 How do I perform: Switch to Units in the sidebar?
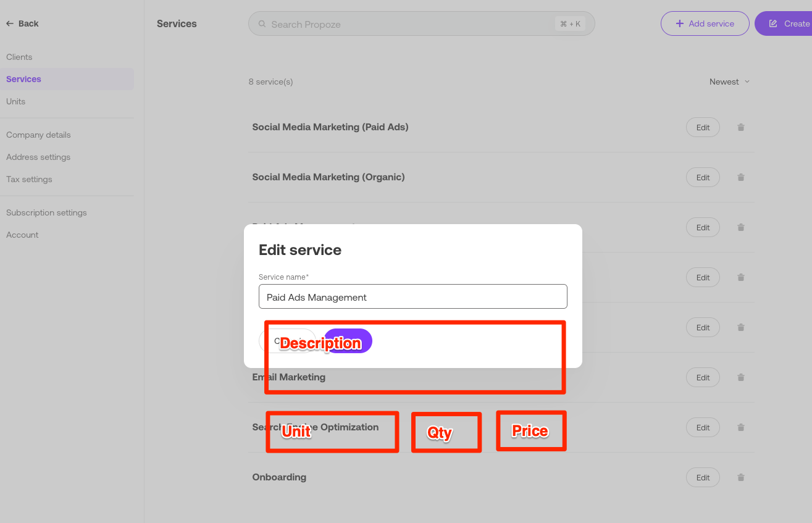click(x=16, y=101)
